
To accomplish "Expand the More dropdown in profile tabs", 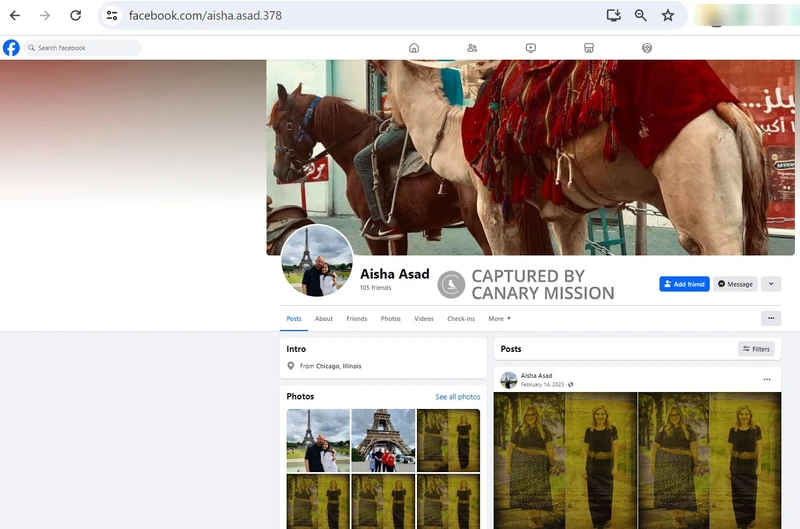I will (x=499, y=318).
